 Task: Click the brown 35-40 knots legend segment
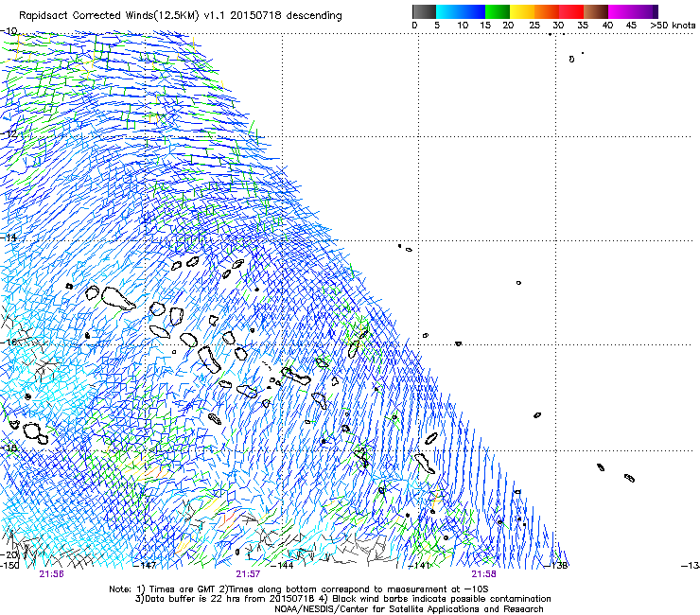[596, 11]
